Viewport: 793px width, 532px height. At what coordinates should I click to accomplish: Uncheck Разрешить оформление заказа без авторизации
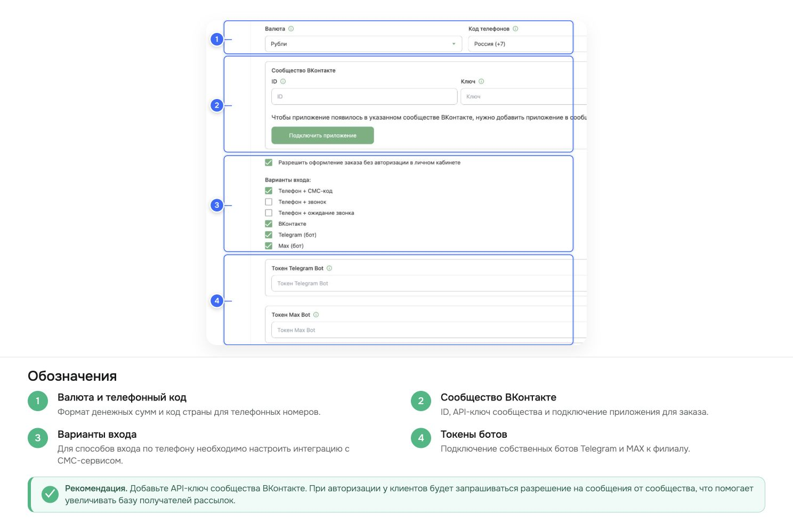coord(269,162)
